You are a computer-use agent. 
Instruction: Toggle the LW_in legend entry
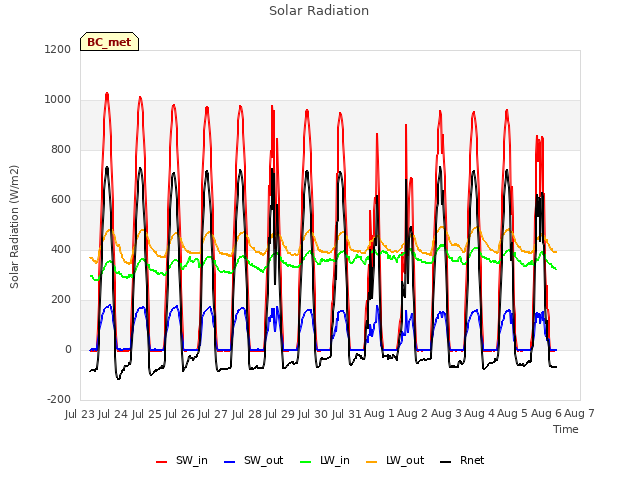coord(325,460)
